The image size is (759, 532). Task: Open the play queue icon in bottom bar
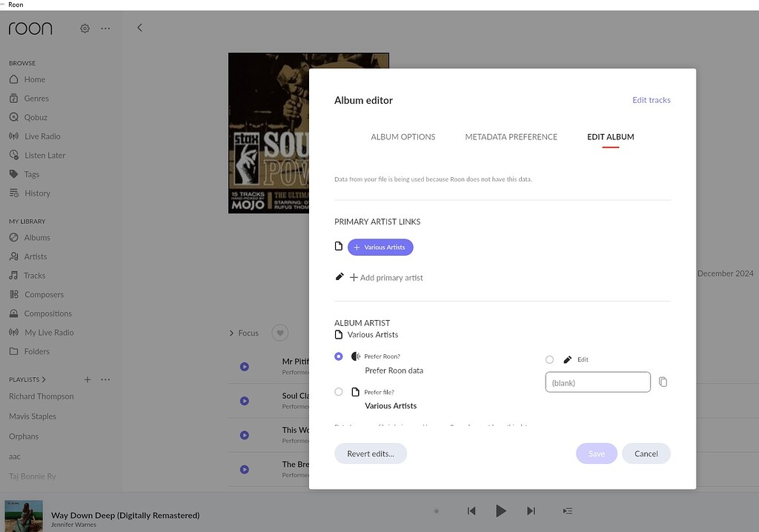[x=568, y=511]
